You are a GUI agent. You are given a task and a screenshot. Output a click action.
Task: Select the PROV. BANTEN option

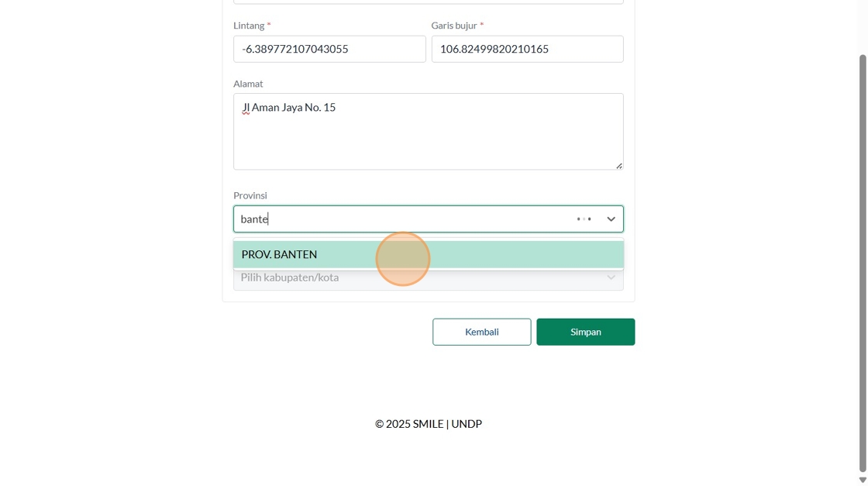pos(428,254)
